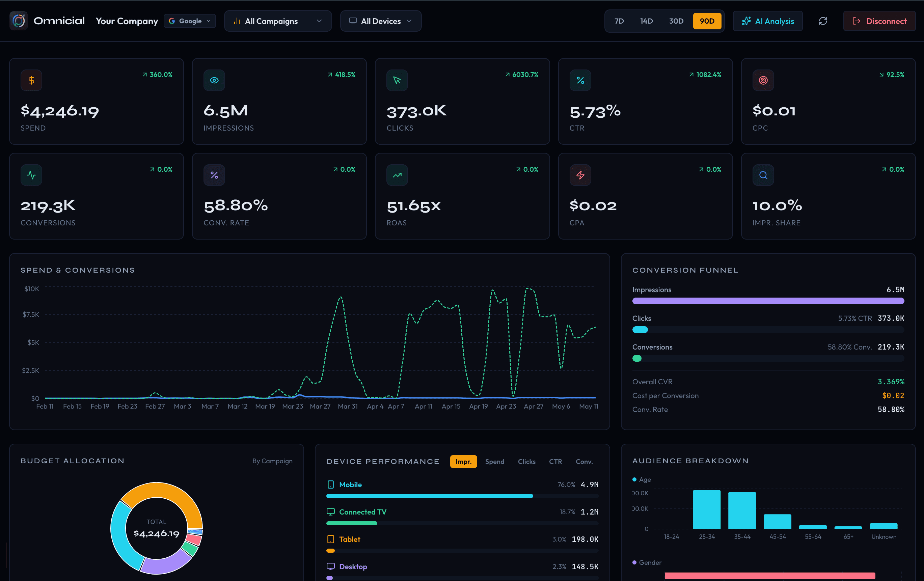Viewport: 924px width, 581px height.
Task: Click the By Campaign label
Action: click(x=272, y=461)
